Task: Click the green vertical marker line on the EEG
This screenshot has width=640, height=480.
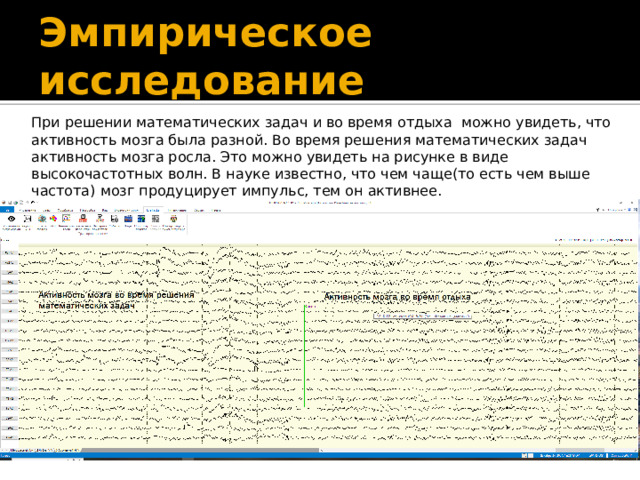Action: 304,356
